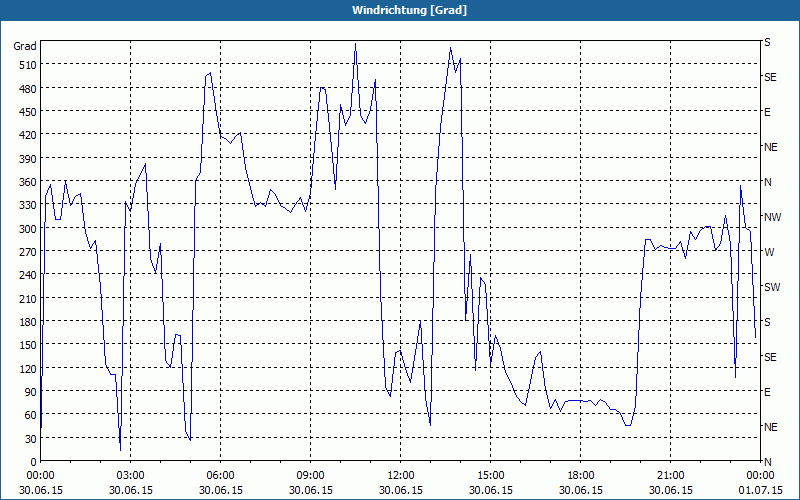Click the NW compass label
Screen dimensions: 800x500
772,217
